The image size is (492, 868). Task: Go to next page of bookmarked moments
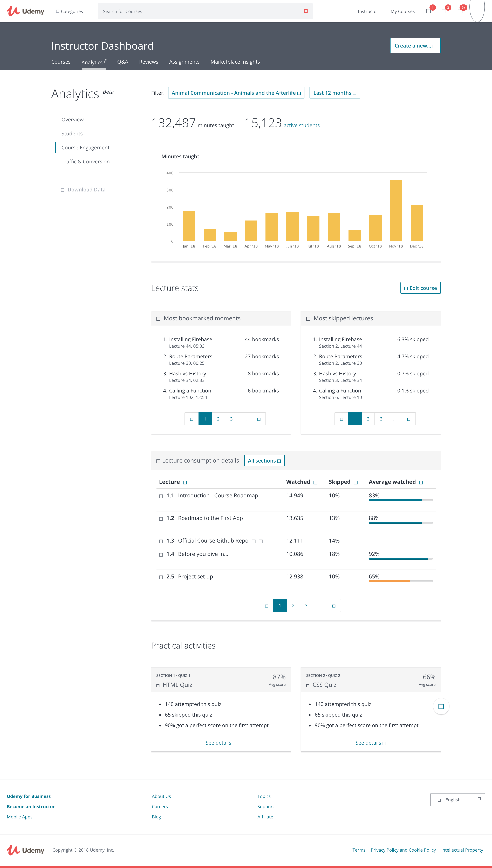click(259, 419)
